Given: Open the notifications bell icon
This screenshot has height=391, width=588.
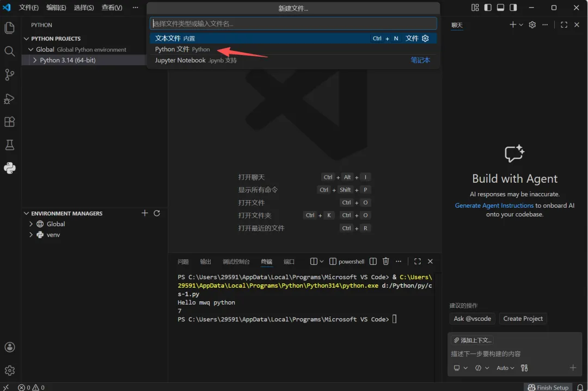Looking at the screenshot, I should [580, 387].
